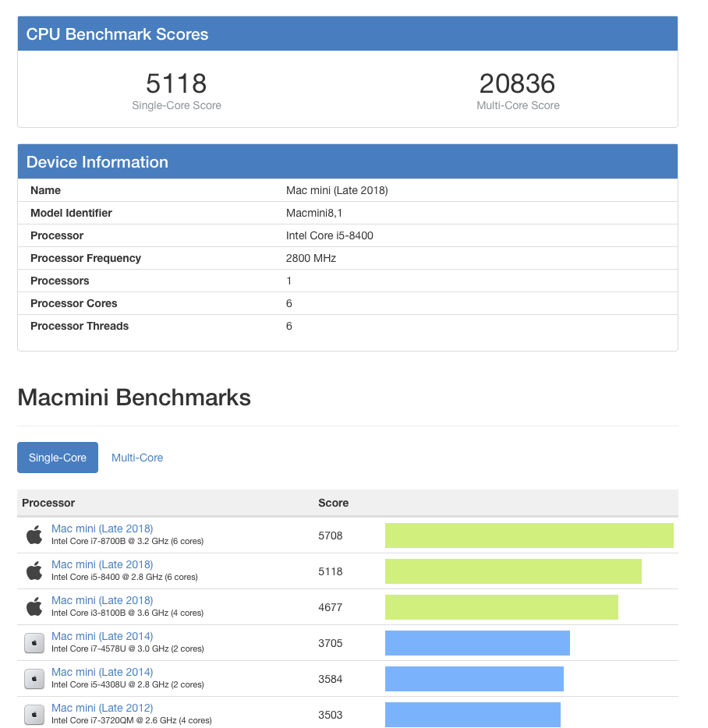Select the Single-Core tab
Viewport: 708px width, 728px height.
click(58, 458)
